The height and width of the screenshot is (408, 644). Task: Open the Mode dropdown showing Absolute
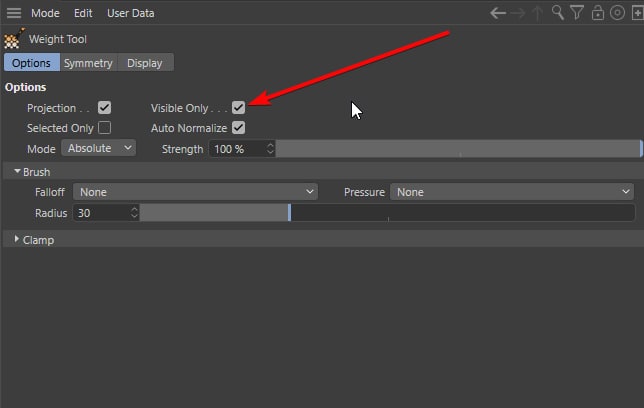pyautogui.click(x=99, y=148)
